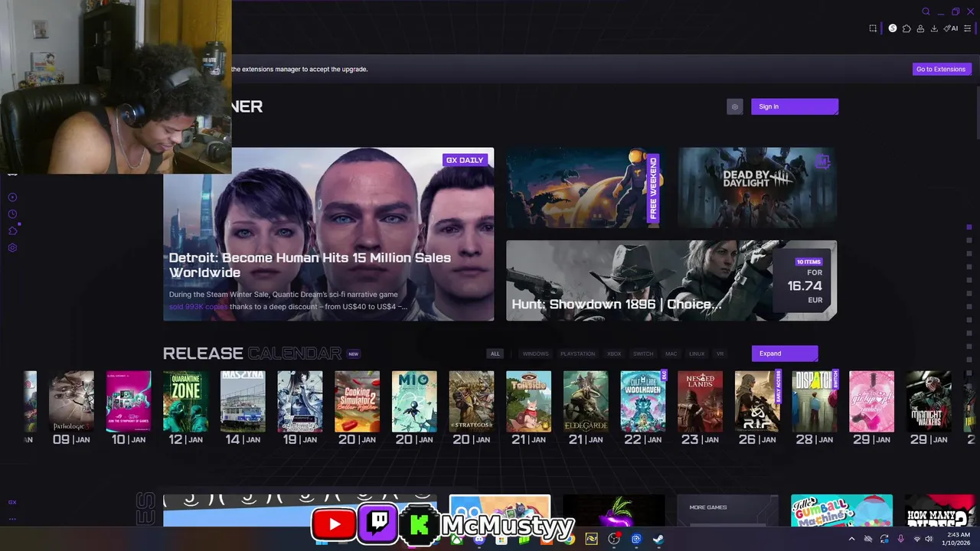Open the game cover dated 19 JAN

pos(300,401)
